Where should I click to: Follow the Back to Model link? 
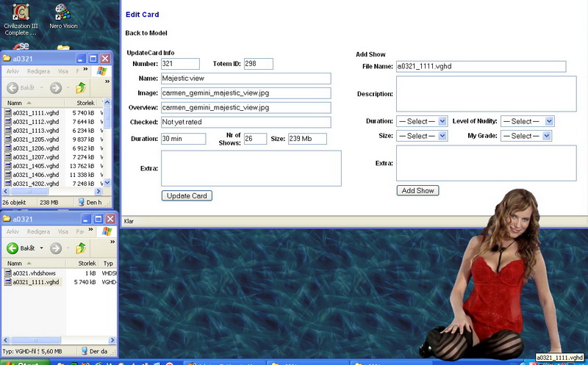pos(146,33)
